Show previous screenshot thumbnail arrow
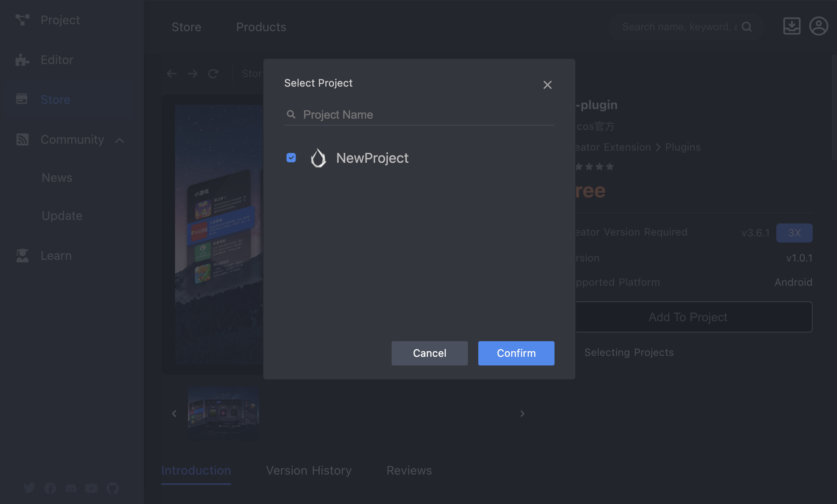 click(174, 414)
